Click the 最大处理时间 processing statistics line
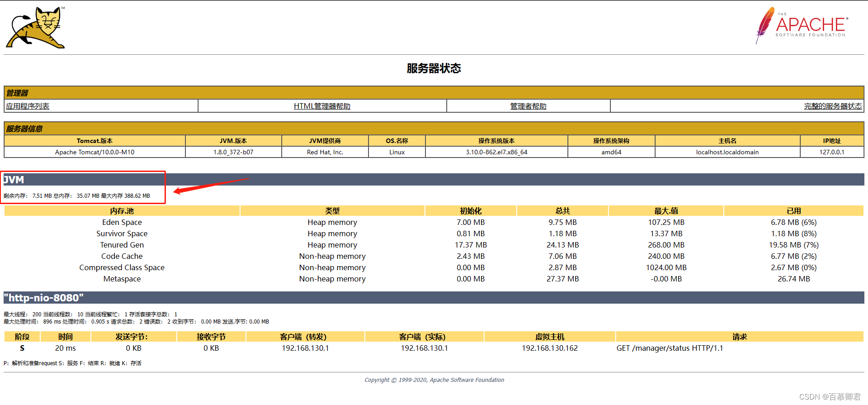868x405 pixels. (x=136, y=322)
